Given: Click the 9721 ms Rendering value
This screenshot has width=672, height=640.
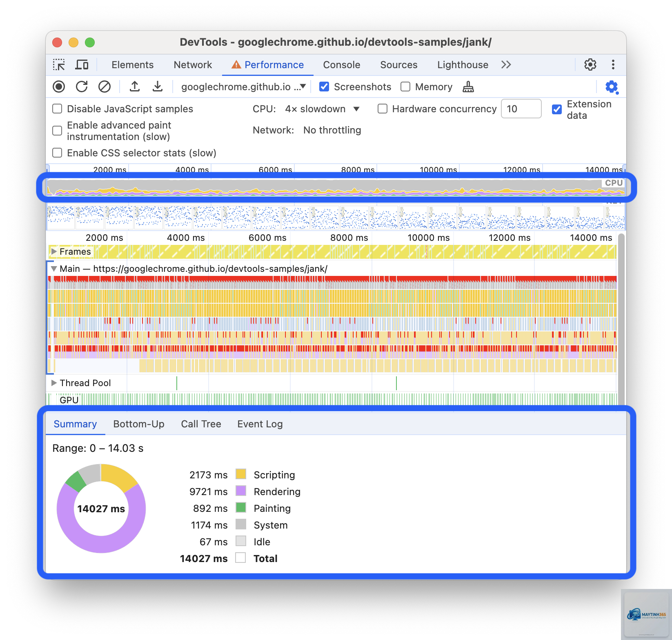Looking at the screenshot, I should pyautogui.click(x=209, y=491).
